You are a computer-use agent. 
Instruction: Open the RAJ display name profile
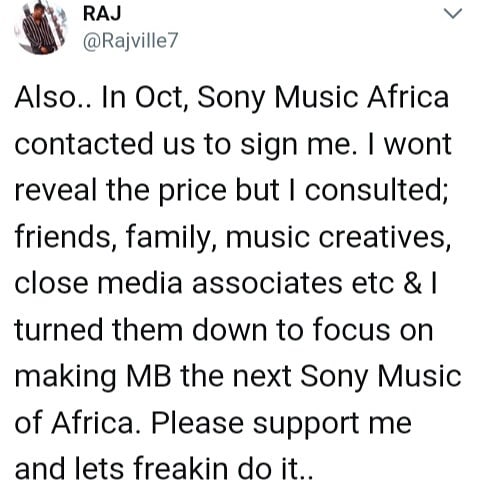[x=102, y=14]
